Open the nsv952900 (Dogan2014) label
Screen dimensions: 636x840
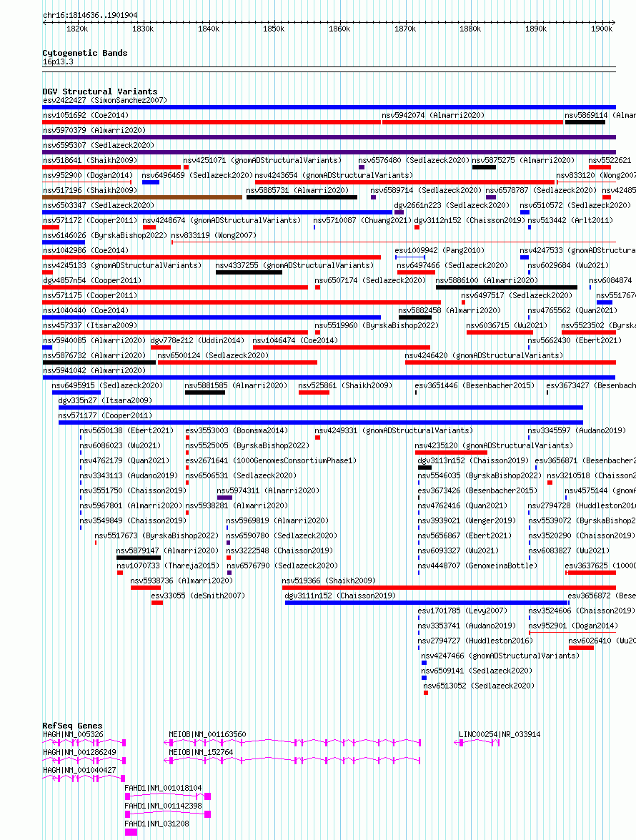pos(88,175)
